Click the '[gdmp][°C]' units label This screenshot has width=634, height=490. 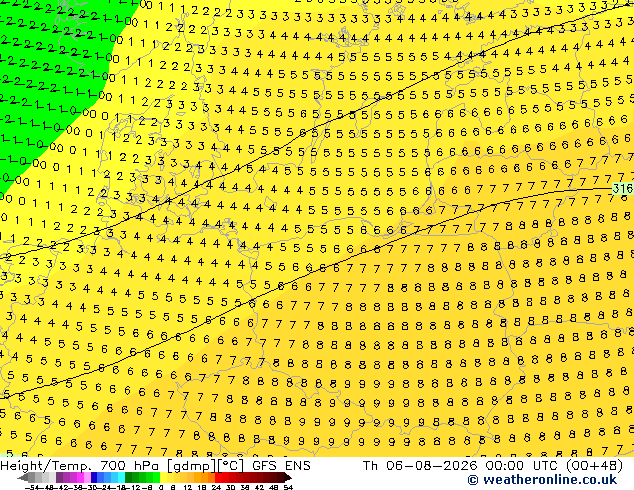click(x=206, y=466)
